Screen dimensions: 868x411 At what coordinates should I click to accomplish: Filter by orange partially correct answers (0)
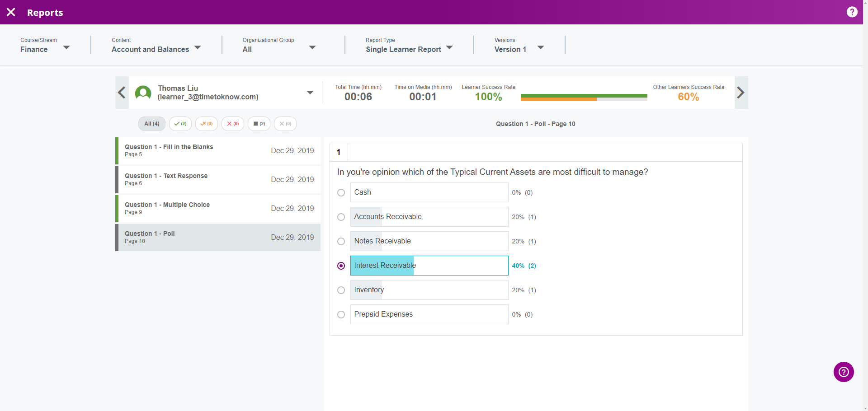click(206, 124)
